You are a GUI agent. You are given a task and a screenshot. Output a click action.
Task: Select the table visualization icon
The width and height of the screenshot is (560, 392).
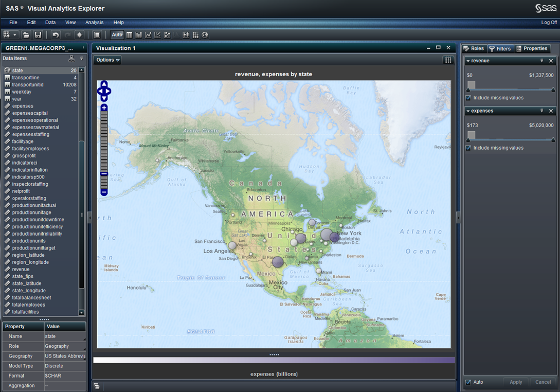tap(129, 35)
